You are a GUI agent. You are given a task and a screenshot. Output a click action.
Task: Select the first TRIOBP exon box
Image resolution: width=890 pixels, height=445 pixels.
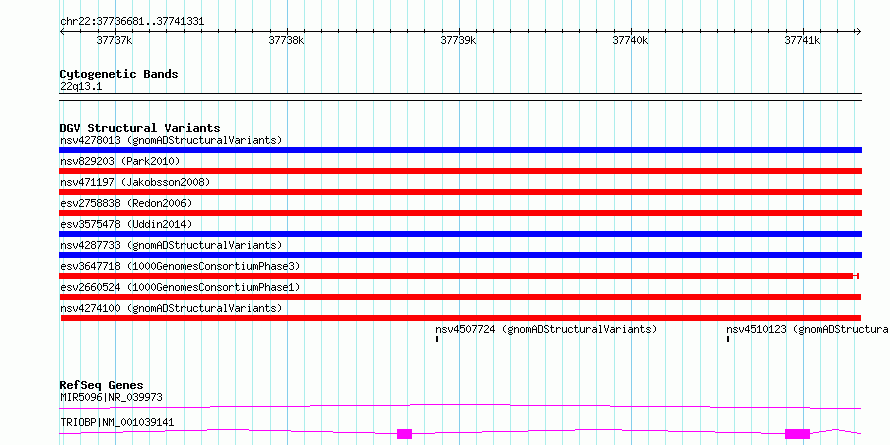(404, 434)
